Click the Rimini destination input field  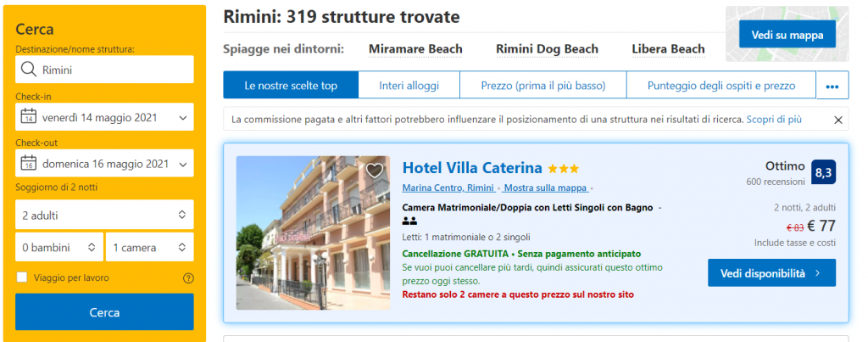click(x=104, y=70)
